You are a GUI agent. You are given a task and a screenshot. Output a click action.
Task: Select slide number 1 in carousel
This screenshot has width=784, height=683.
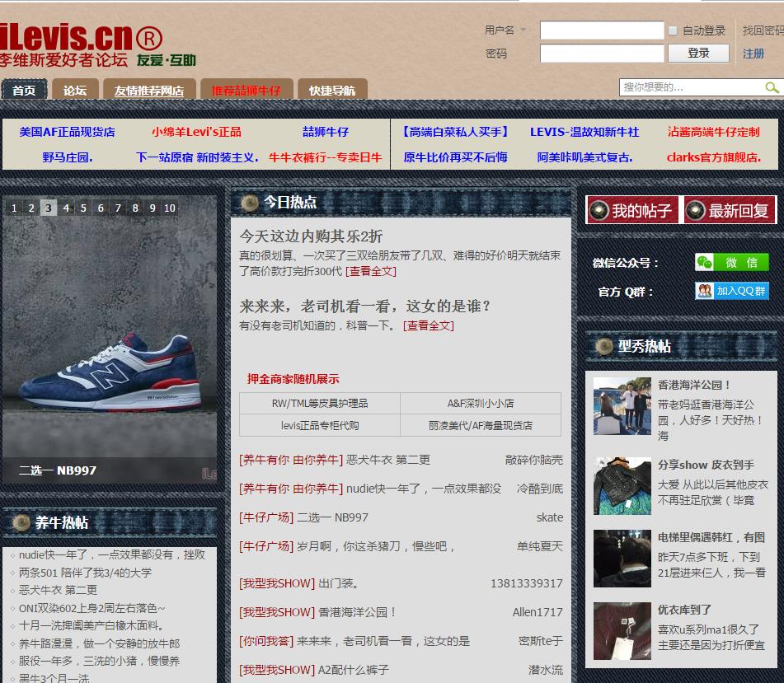tap(14, 208)
